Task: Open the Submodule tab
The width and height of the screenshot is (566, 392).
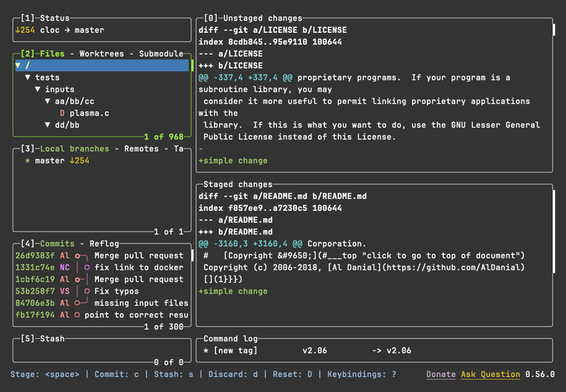Action: (161, 53)
